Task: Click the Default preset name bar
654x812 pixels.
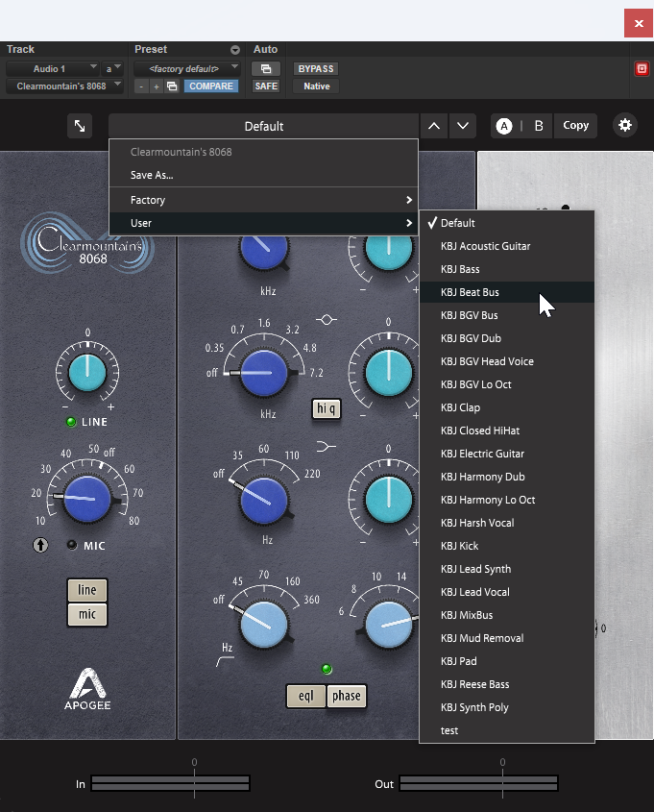Action: tap(263, 126)
